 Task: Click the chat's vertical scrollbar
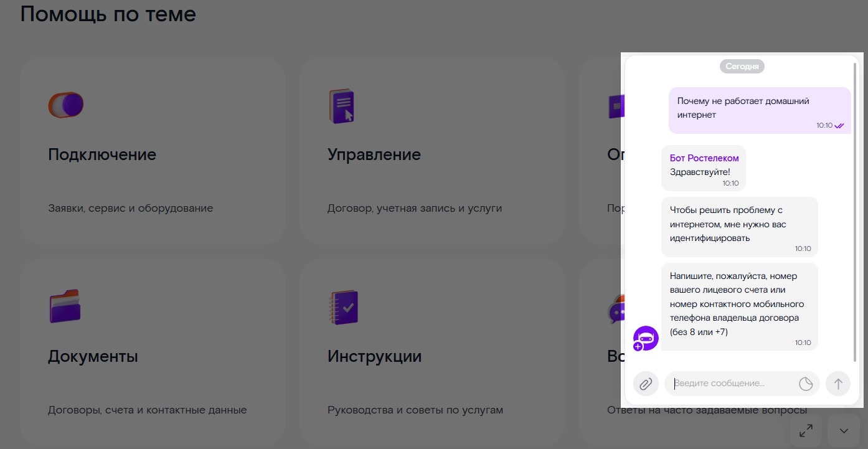click(x=854, y=212)
